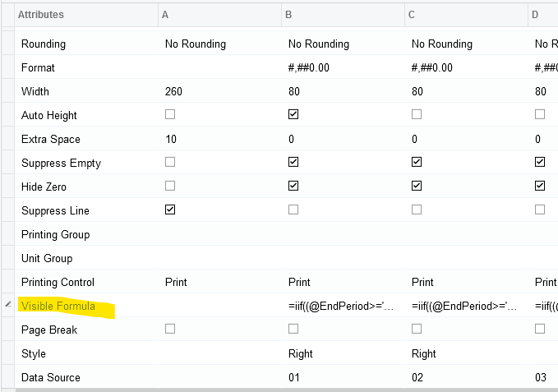
Task: Click the Page Break row label
Action: 49,330
